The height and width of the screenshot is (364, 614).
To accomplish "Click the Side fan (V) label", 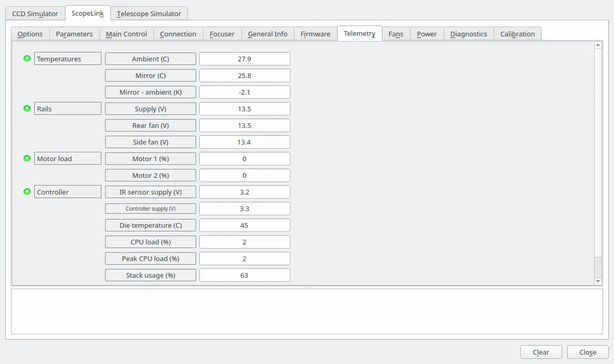I will (151, 142).
